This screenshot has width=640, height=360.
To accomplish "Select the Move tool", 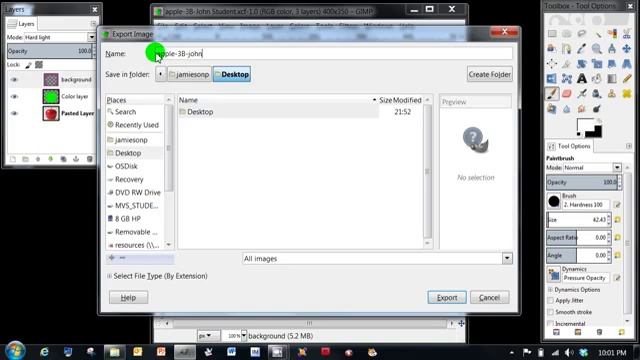I will [627, 49].
